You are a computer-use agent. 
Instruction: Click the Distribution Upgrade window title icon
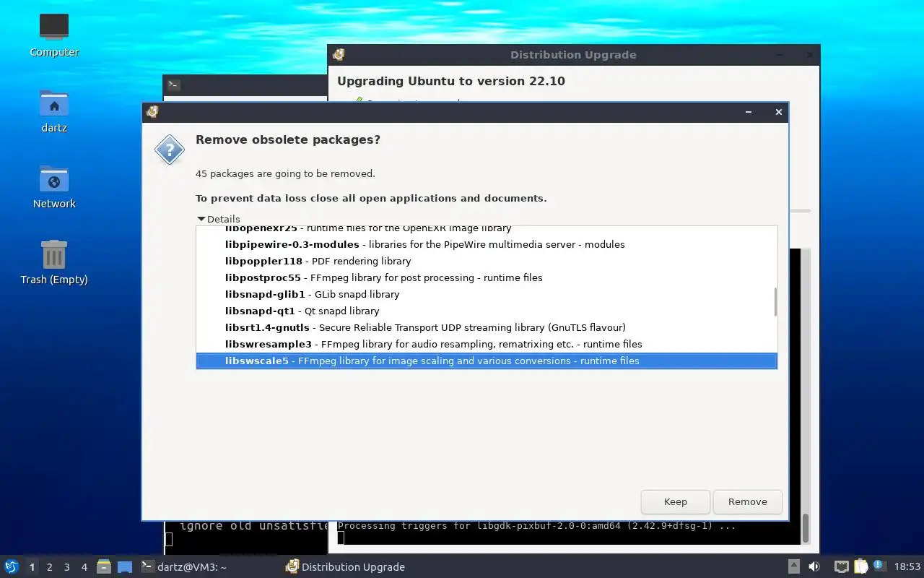point(338,55)
